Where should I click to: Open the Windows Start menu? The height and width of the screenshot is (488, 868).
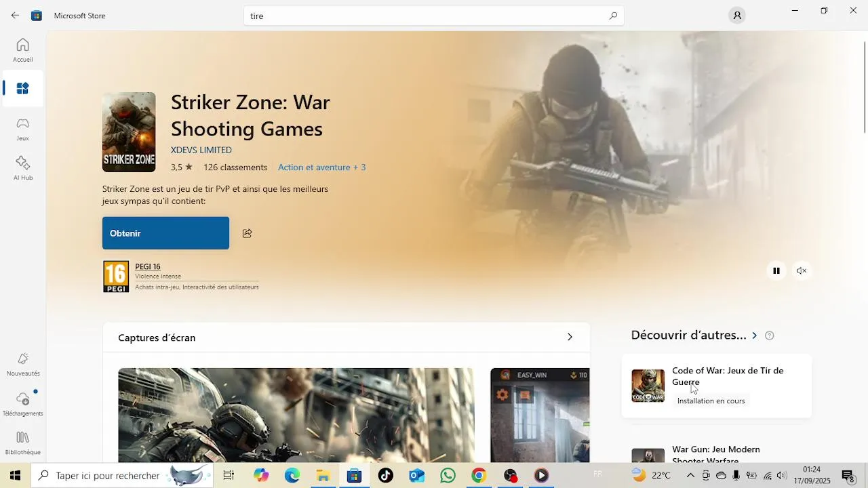point(15,475)
